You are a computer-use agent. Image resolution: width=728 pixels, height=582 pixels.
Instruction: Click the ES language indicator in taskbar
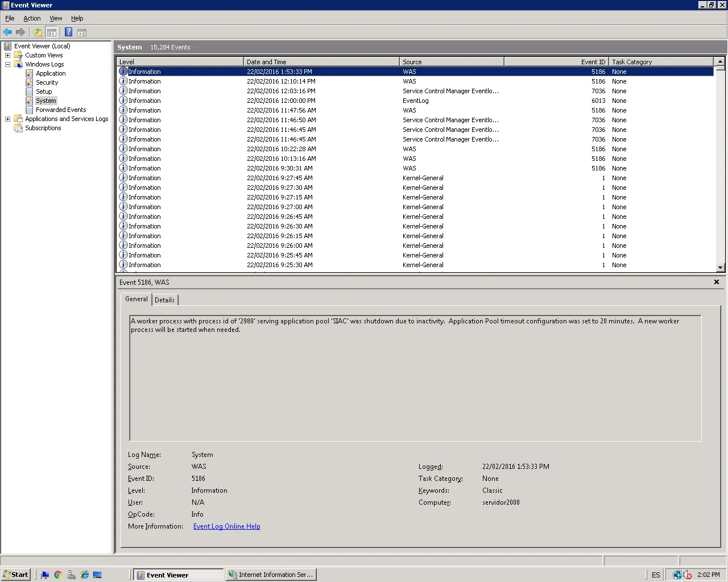pos(656,575)
